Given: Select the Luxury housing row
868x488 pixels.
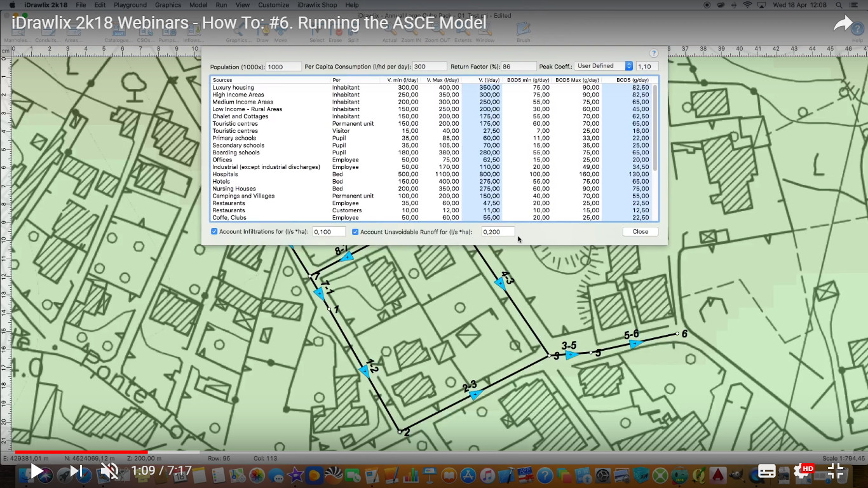Looking at the screenshot, I should pos(431,88).
